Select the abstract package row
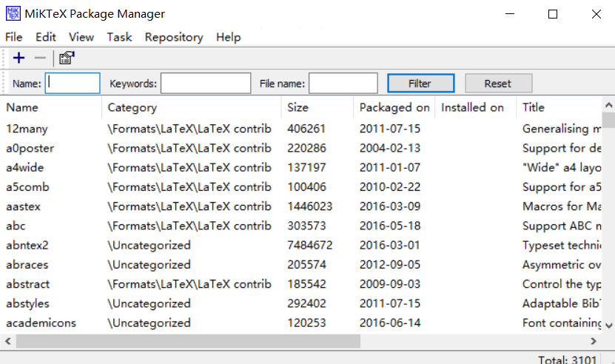Screen dimensions: 615x364 pos(300,284)
